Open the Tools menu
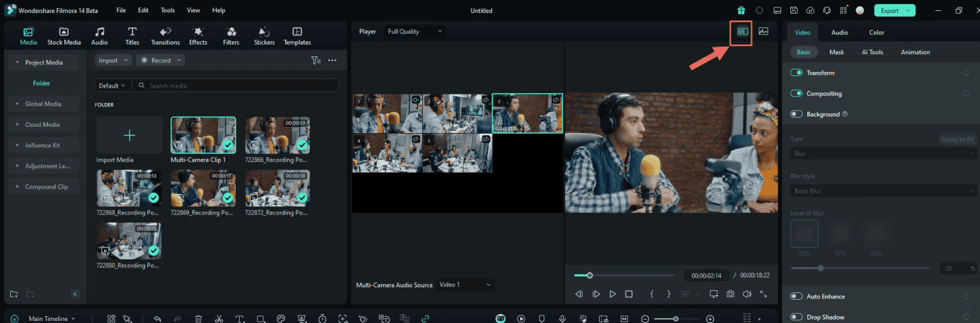This screenshot has width=980, height=323. [168, 10]
